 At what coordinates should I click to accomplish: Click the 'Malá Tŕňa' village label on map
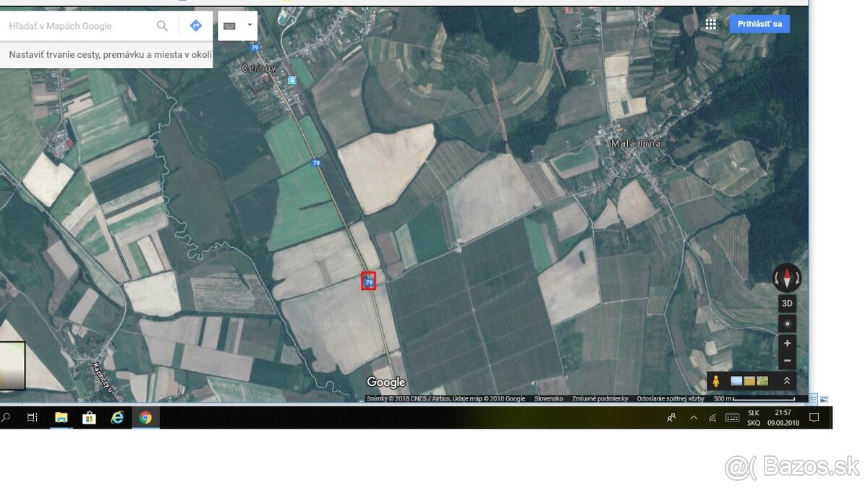[636, 143]
